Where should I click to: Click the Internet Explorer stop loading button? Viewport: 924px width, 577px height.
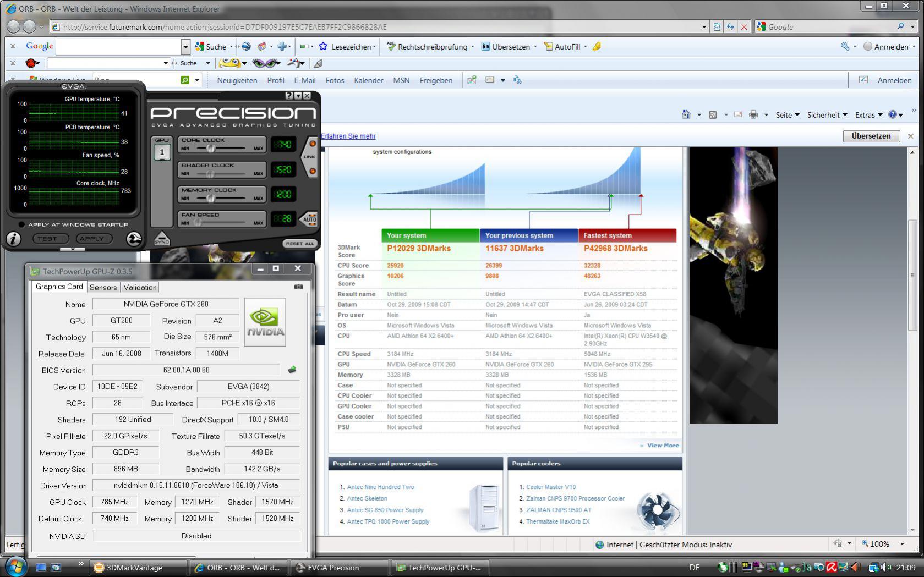744,26
